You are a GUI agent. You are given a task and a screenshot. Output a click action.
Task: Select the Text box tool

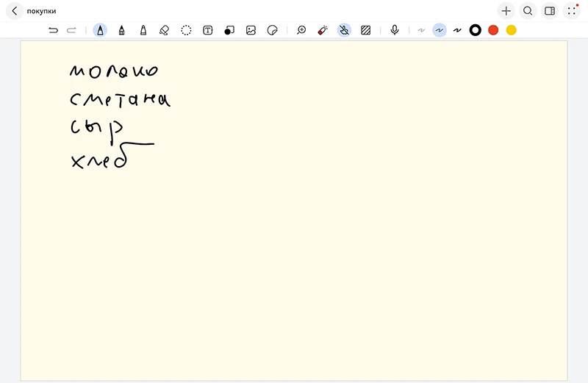tap(208, 30)
